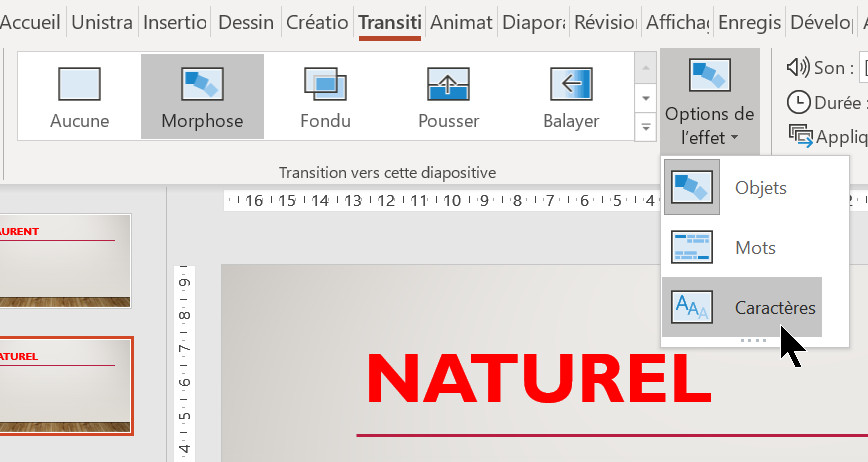Apply the Balayer transition
Image resolution: width=868 pixels, height=462 pixels.
(x=570, y=96)
